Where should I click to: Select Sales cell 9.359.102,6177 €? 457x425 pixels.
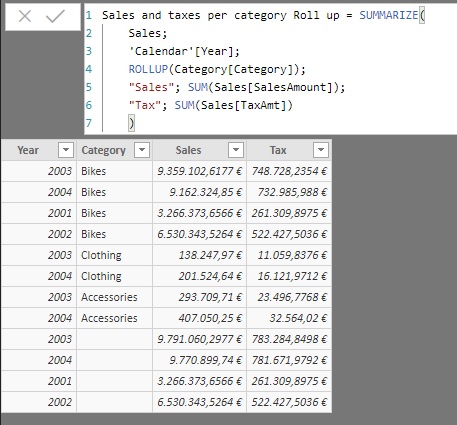(x=199, y=171)
